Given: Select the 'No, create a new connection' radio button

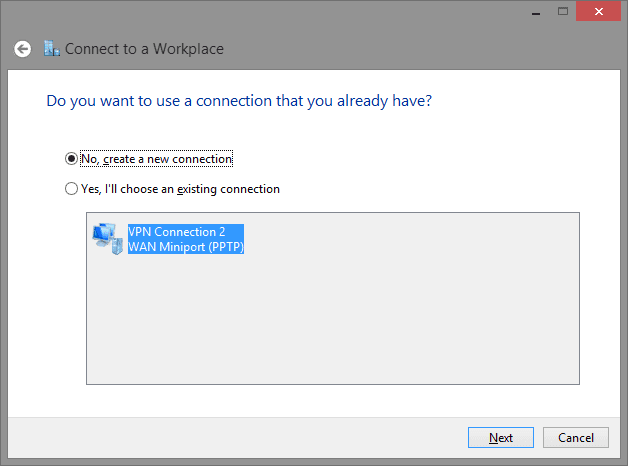Looking at the screenshot, I should coord(71,159).
